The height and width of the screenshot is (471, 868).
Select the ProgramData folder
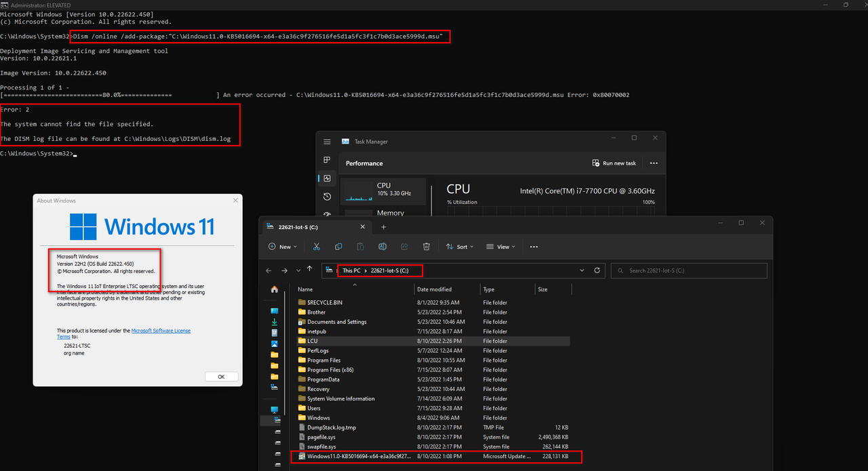click(433, 380)
